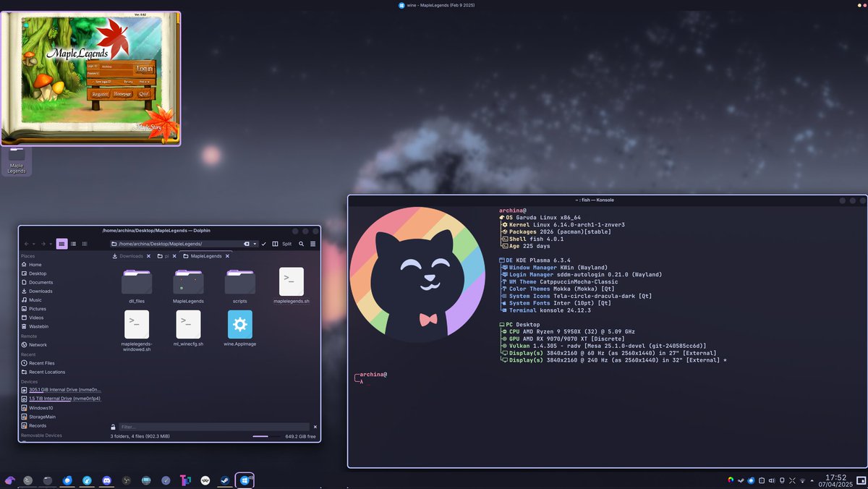Toggle the filter bar lock icon
Viewport: 868px width, 489px height.
(x=113, y=427)
